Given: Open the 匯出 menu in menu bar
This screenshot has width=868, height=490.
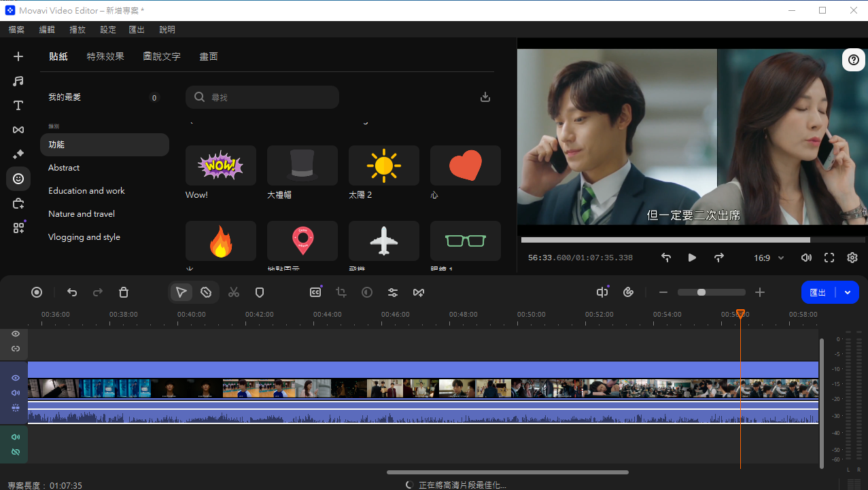Looking at the screenshot, I should [137, 29].
